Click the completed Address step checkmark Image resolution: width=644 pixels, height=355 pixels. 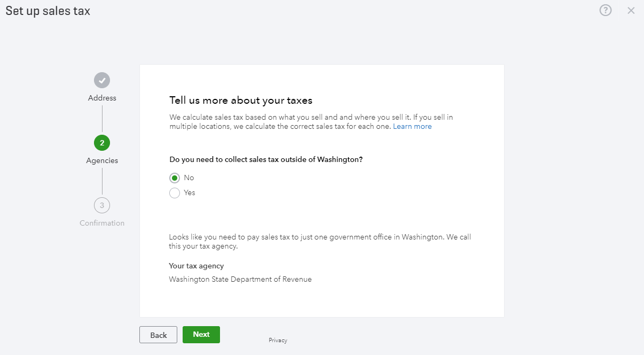102,81
